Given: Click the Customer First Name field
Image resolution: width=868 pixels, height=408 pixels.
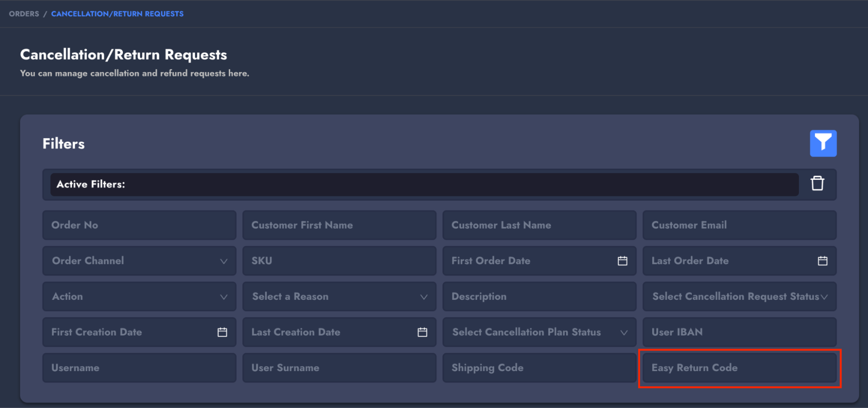Looking at the screenshot, I should [x=339, y=225].
